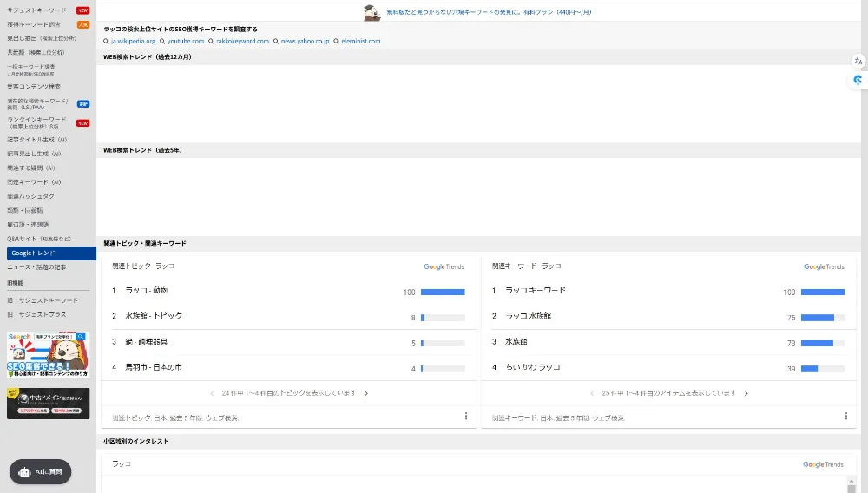Follow the news.yahoo.co.jp link
The image size is (868, 493).
(x=305, y=42)
